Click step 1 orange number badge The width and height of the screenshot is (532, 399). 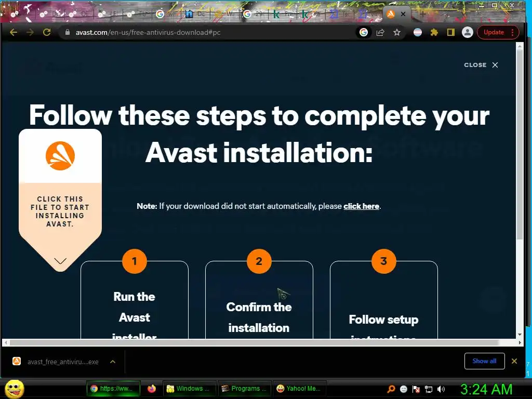135,261
